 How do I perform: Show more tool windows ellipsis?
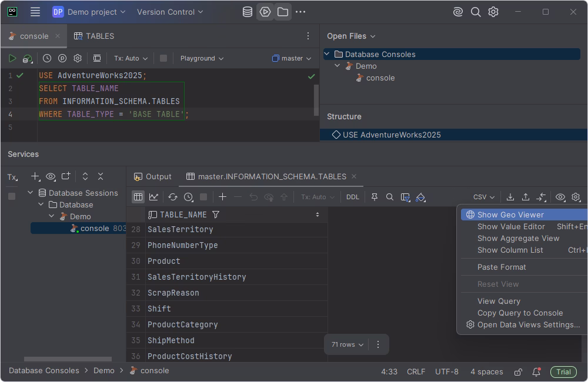(x=300, y=12)
